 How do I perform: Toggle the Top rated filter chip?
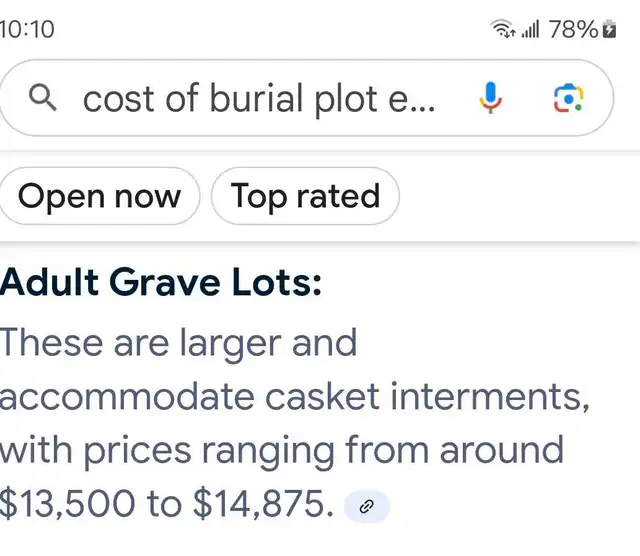(x=305, y=196)
